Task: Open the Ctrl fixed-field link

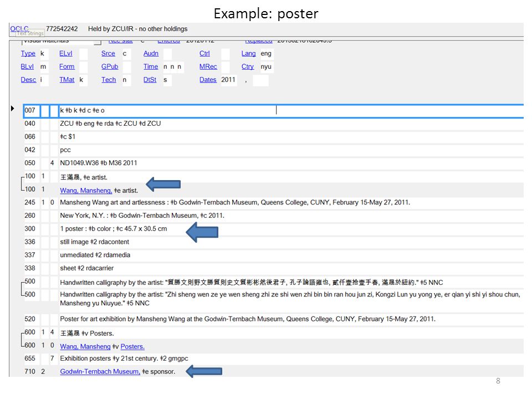Action: click(x=204, y=54)
